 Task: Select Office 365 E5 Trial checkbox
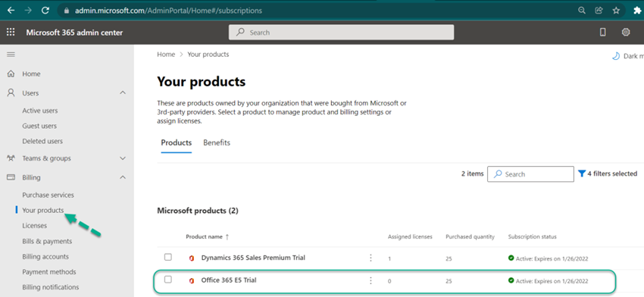[168, 280]
